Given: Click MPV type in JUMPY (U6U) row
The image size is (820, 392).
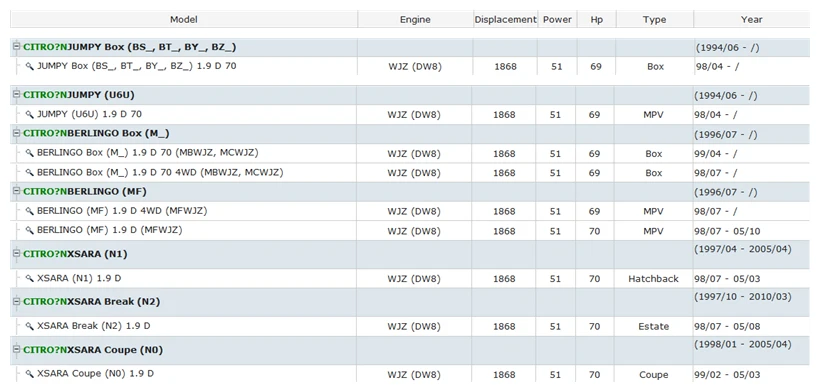Looking at the screenshot, I should [654, 115].
